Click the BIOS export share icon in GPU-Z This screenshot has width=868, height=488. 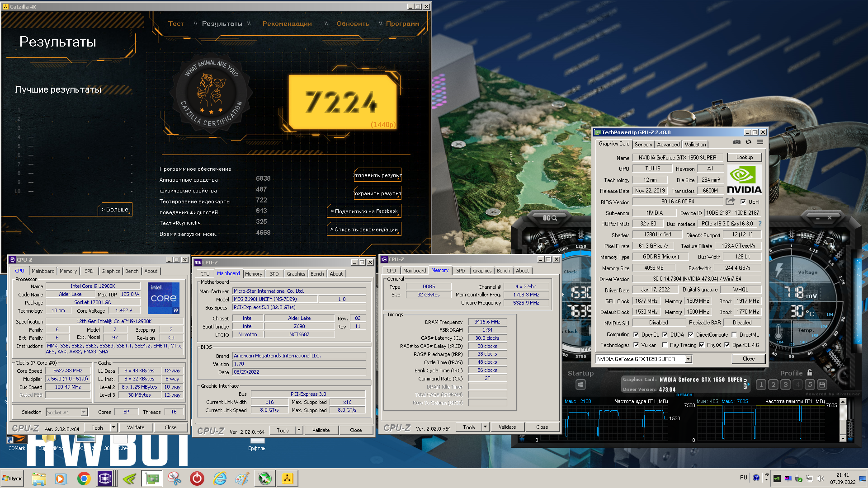tap(730, 202)
